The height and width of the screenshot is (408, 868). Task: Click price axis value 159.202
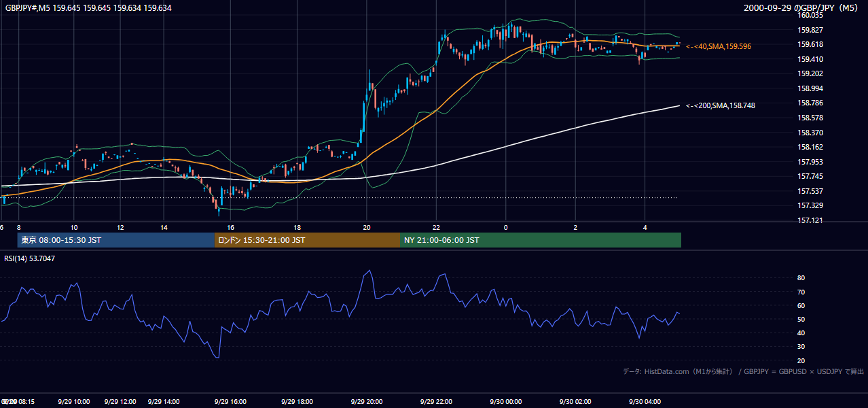[x=811, y=73]
